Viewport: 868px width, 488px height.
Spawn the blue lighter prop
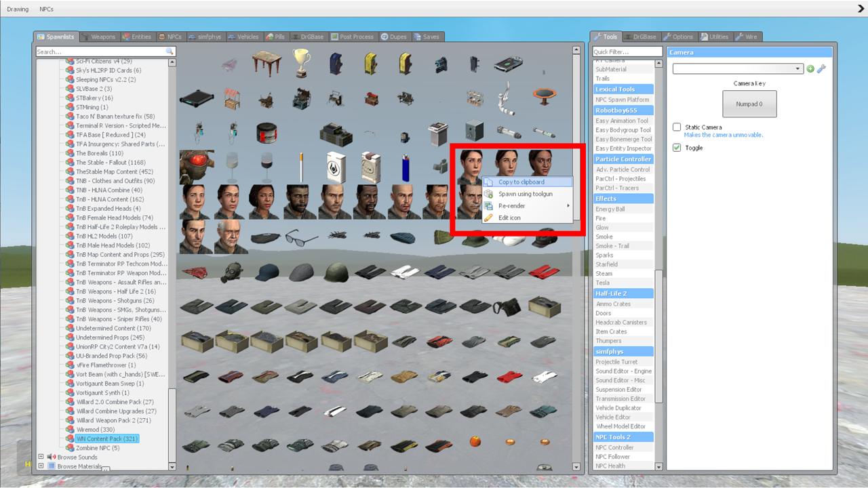coord(405,168)
